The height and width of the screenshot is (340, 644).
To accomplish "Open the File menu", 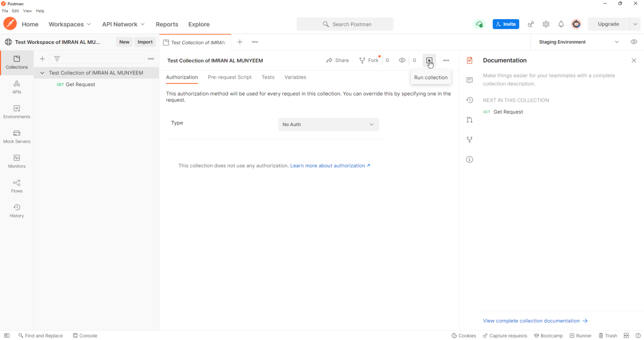I will click(5, 11).
